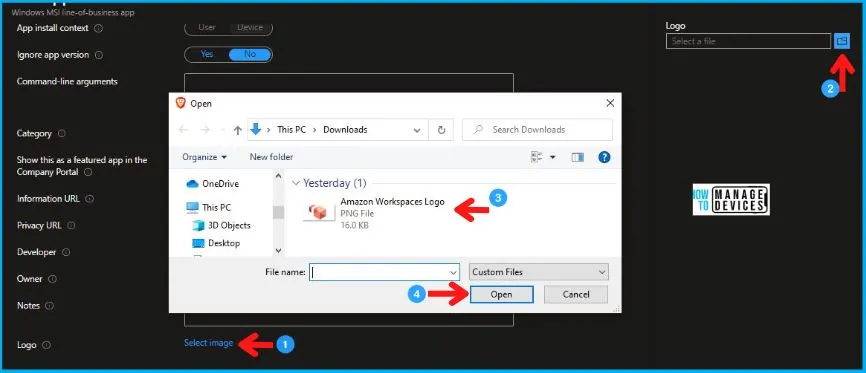Show info icon beside Information URL
The height and width of the screenshot is (373, 866).
[x=89, y=199]
